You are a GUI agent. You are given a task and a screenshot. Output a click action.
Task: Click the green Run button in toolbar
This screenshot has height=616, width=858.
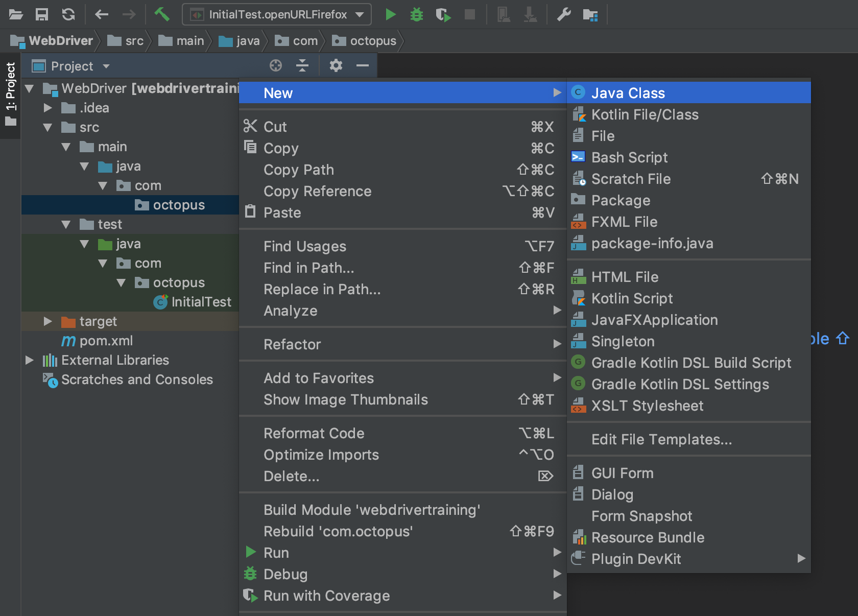(390, 14)
